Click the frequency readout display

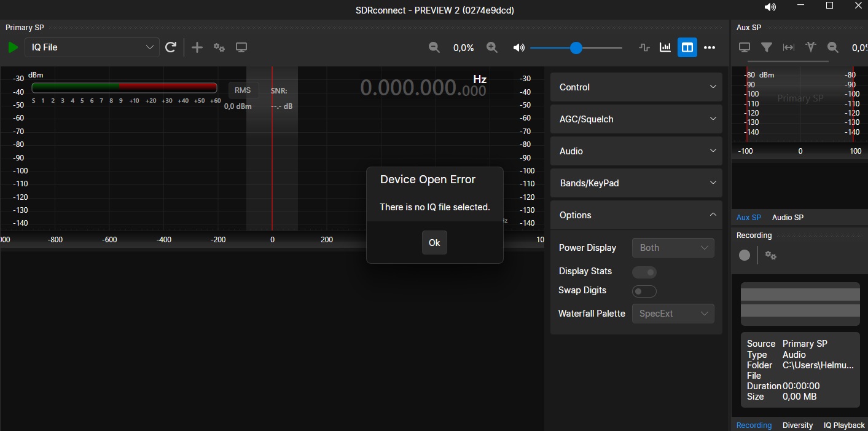point(423,89)
